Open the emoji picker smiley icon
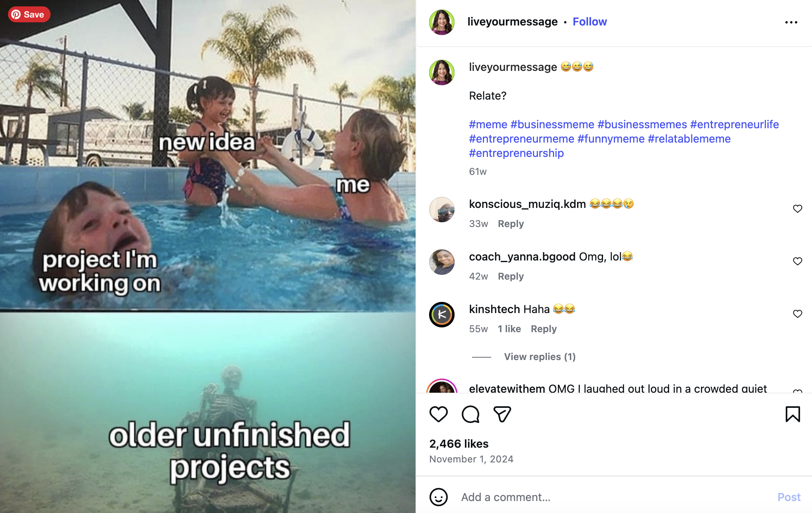This screenshot has width=812, height=513. (439, 497)
